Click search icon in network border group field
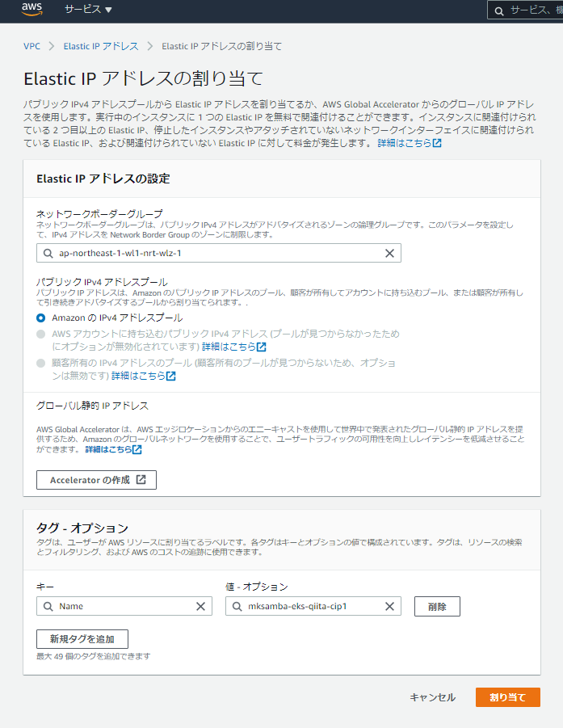563x728 pixels. tap(48, 253)
